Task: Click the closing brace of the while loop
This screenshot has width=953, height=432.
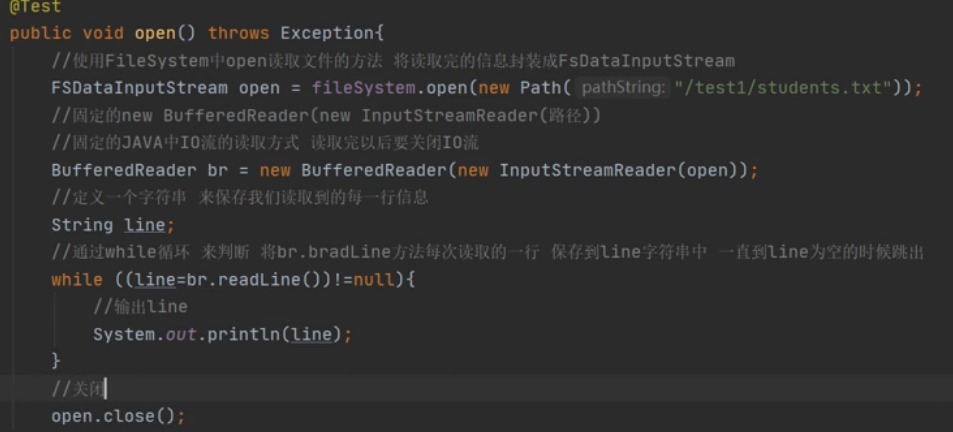Action: tap(56, 361)
